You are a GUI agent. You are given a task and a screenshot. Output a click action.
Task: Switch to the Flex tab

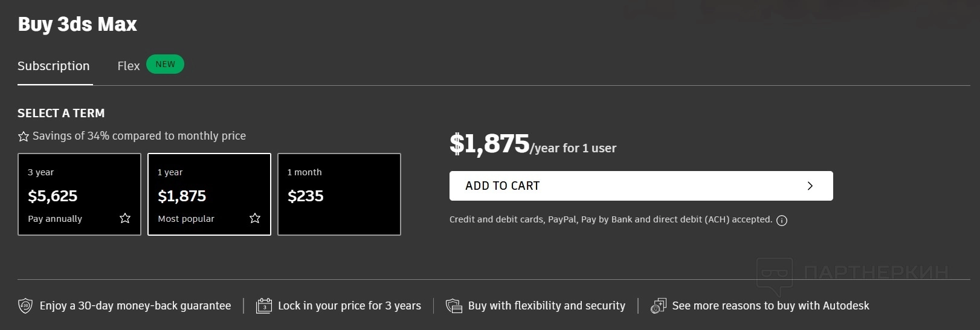[x=128, y=66]
